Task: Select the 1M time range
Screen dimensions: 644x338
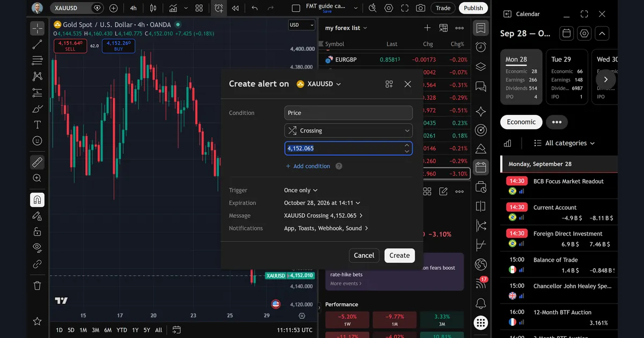Action: pyautogui.click(x=83, y=330)
